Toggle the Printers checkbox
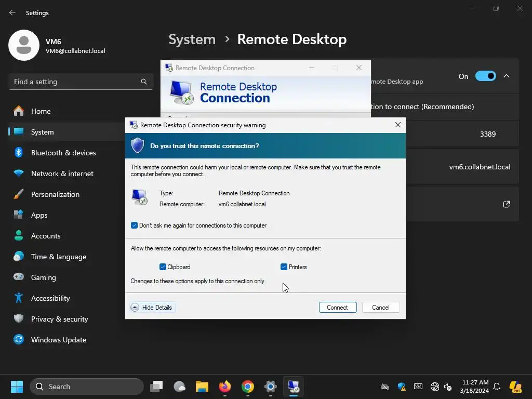532x399 pixels. tap(284, 267)
